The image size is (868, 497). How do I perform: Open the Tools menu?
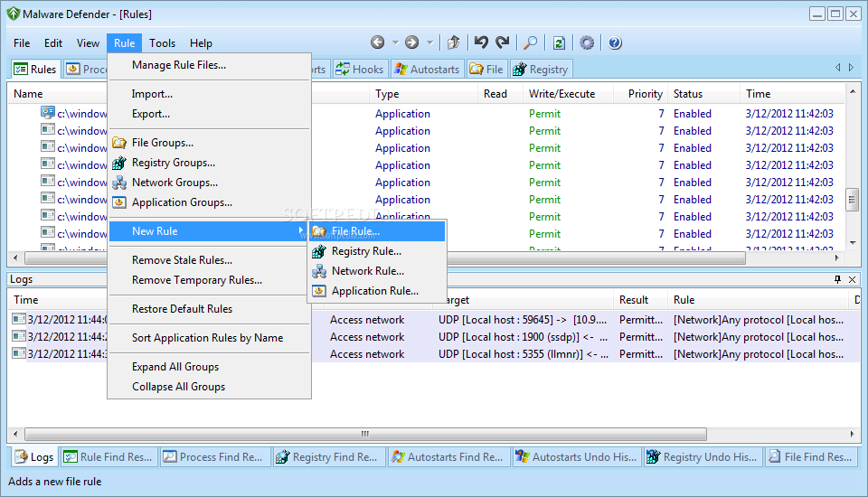pyautogui.click(x=162, y=43)
